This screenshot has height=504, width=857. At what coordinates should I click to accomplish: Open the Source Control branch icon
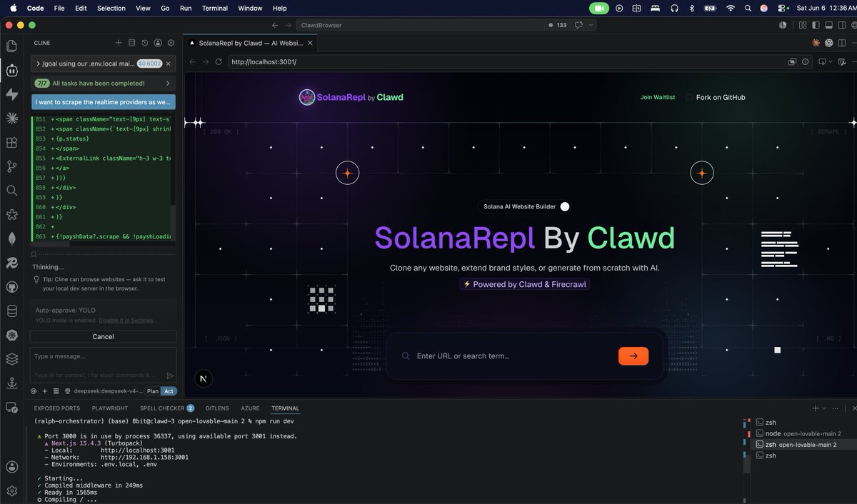[x=11, y=166]
